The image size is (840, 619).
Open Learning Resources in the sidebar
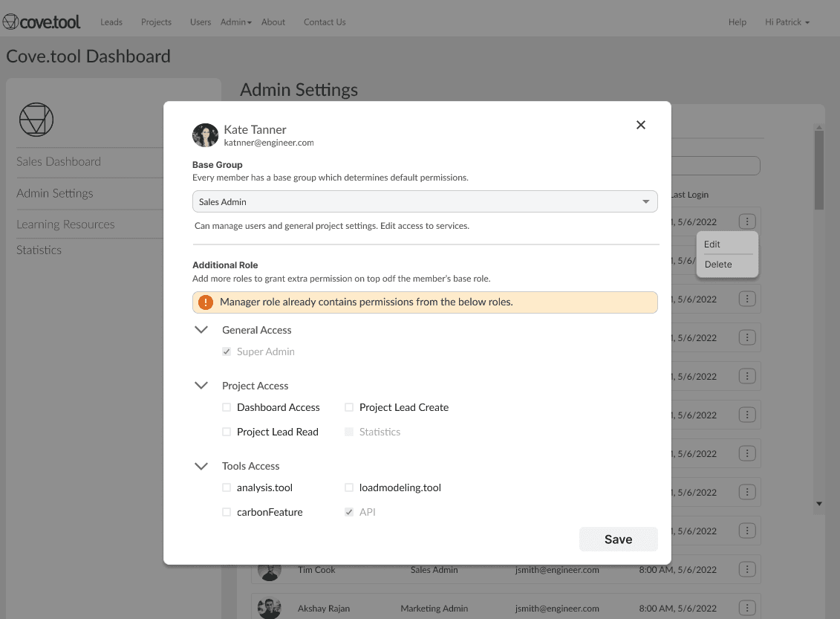click(65, 224)
